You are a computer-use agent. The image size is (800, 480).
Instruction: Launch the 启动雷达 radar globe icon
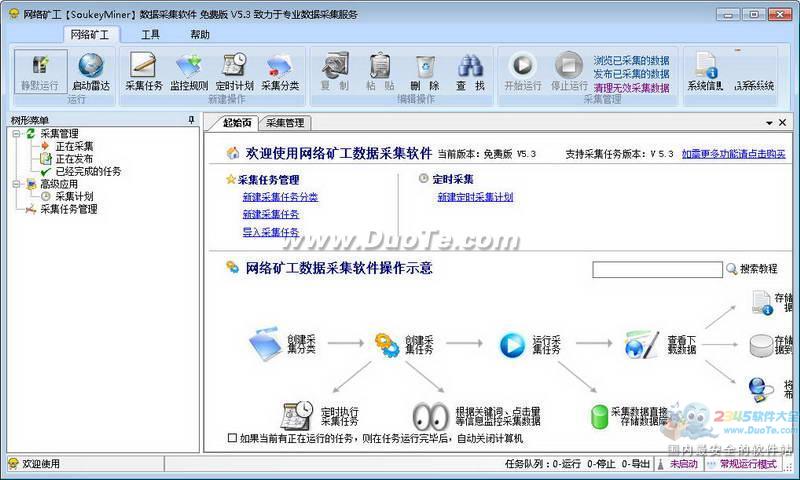click(91, 65)
